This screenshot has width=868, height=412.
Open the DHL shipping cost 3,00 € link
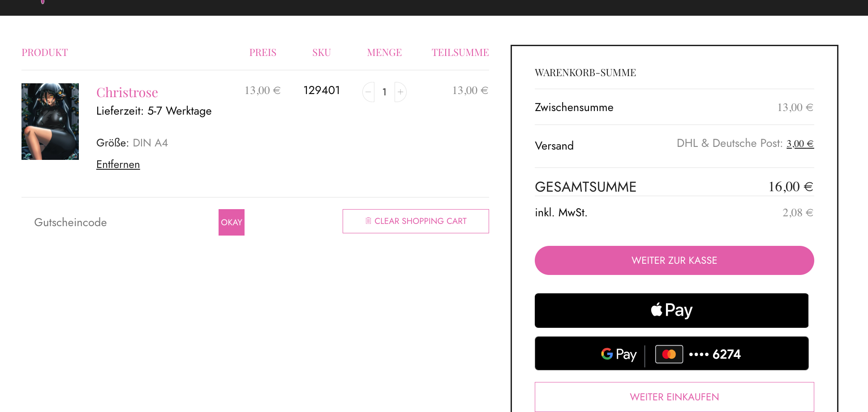pos(800,144)
